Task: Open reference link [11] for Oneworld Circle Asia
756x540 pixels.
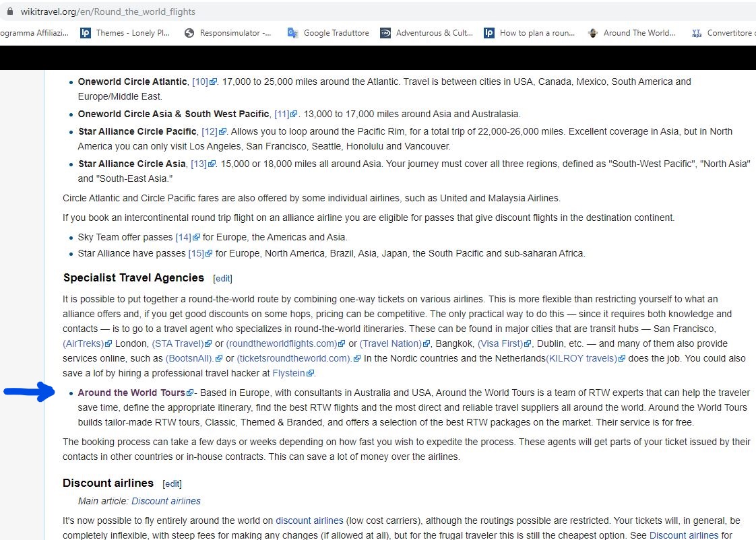Action: point(282,114)
